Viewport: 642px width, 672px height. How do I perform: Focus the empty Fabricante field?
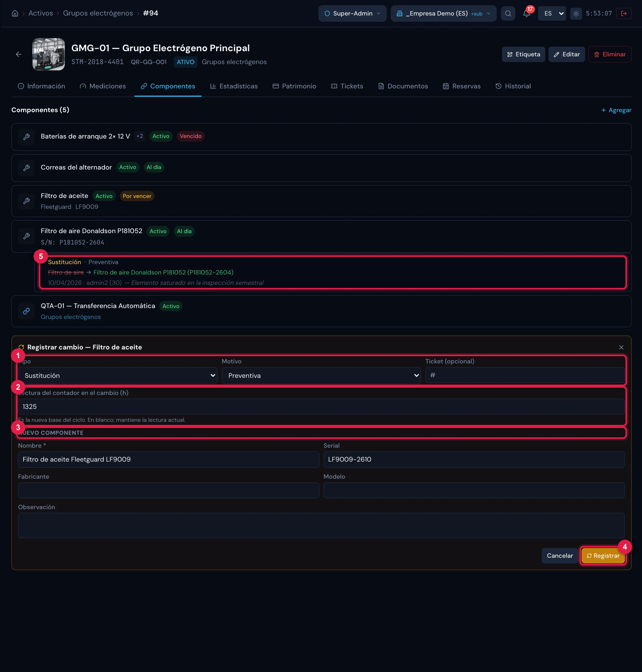pyautogui.click(x=168, y=490)
